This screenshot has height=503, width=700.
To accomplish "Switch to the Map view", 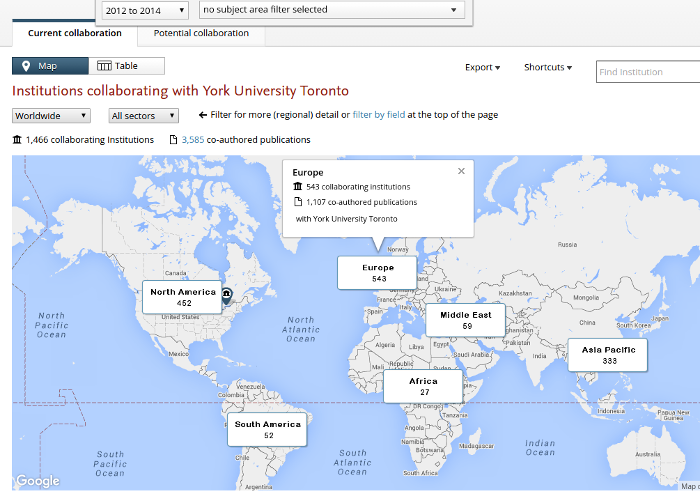I will click(x=50, y=66).
